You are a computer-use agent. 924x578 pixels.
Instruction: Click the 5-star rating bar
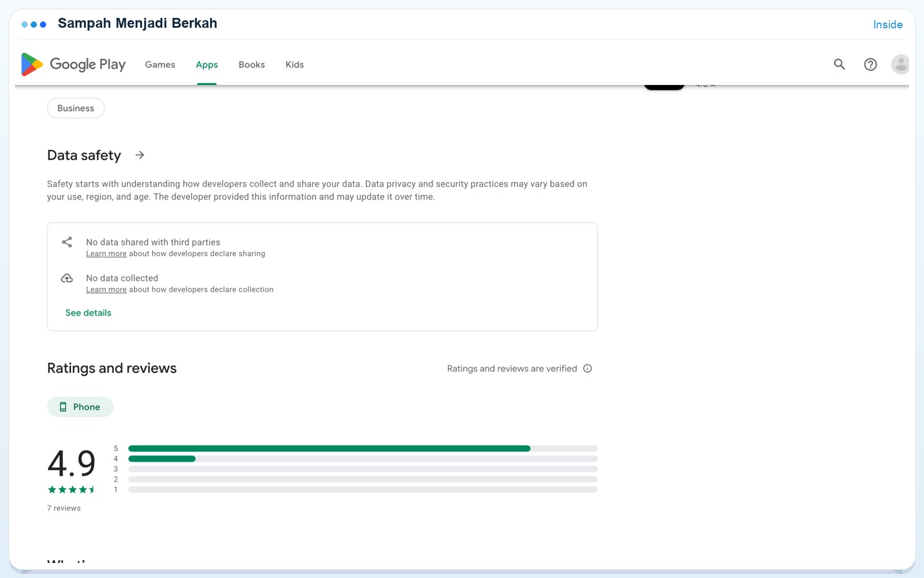pyautogui.click(x=363, y=449)
